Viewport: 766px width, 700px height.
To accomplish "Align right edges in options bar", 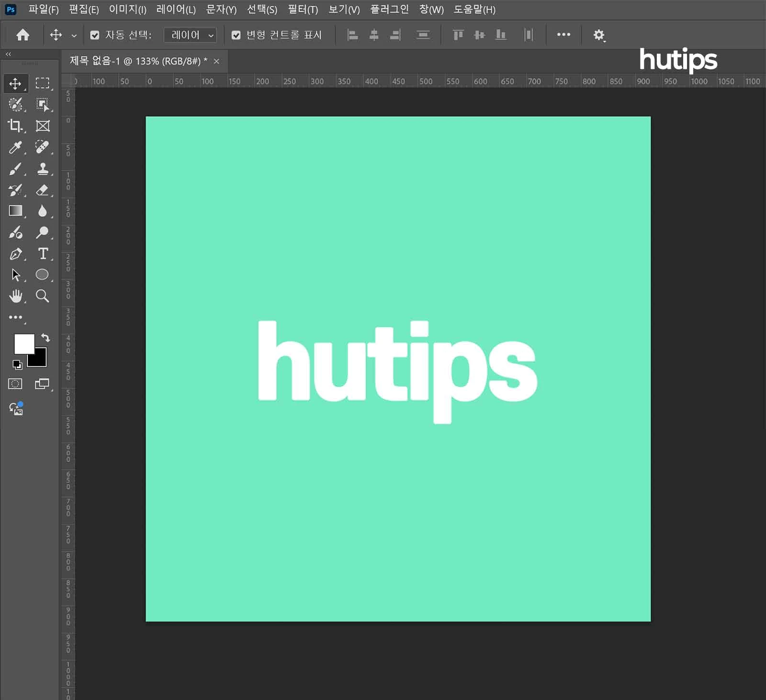I will tap(395, 35).
